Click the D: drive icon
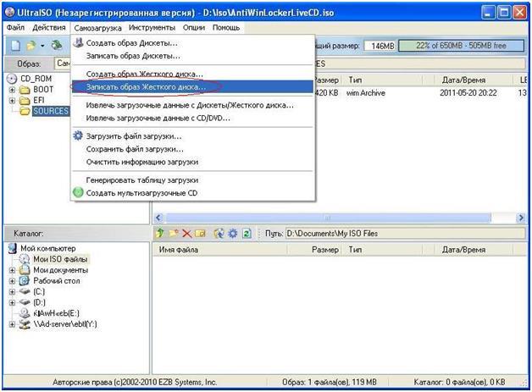This screenshot has height=392, width=532. coord(25,302)
